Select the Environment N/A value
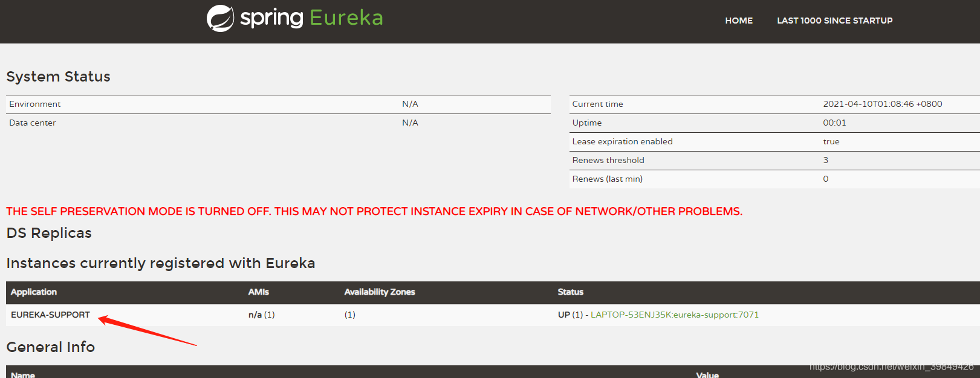 click(x=410, y=104)
